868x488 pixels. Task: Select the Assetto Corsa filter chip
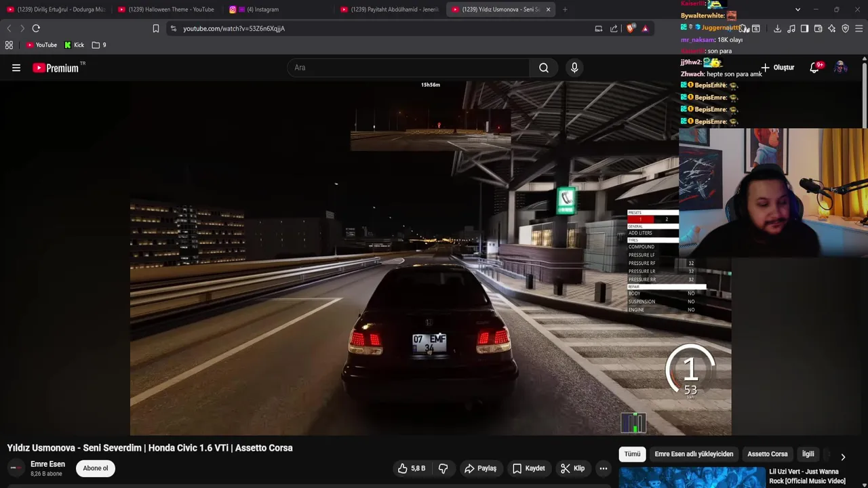click(x=768, y=454)
